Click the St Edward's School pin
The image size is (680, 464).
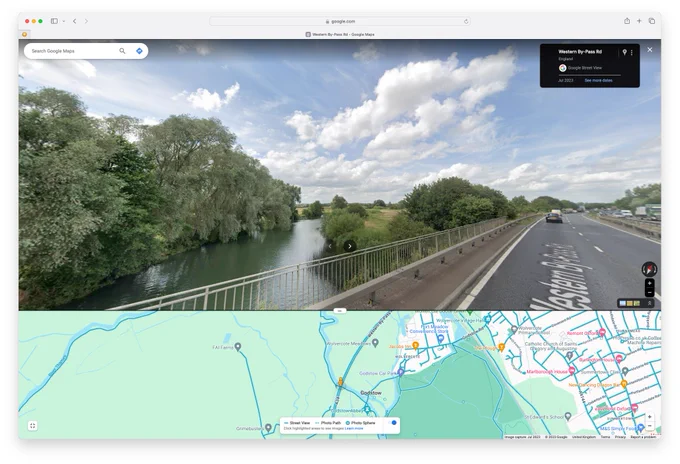(568, 416)
